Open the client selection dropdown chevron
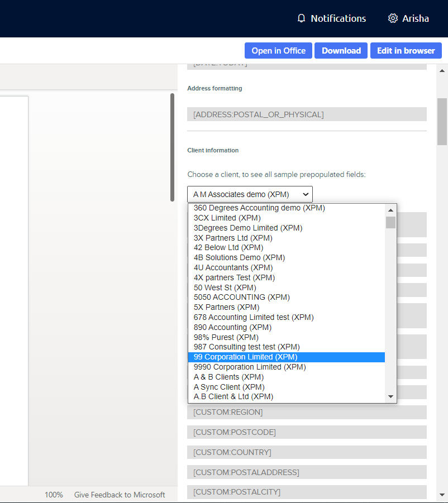Screen dimensions: 448x503 306,194
